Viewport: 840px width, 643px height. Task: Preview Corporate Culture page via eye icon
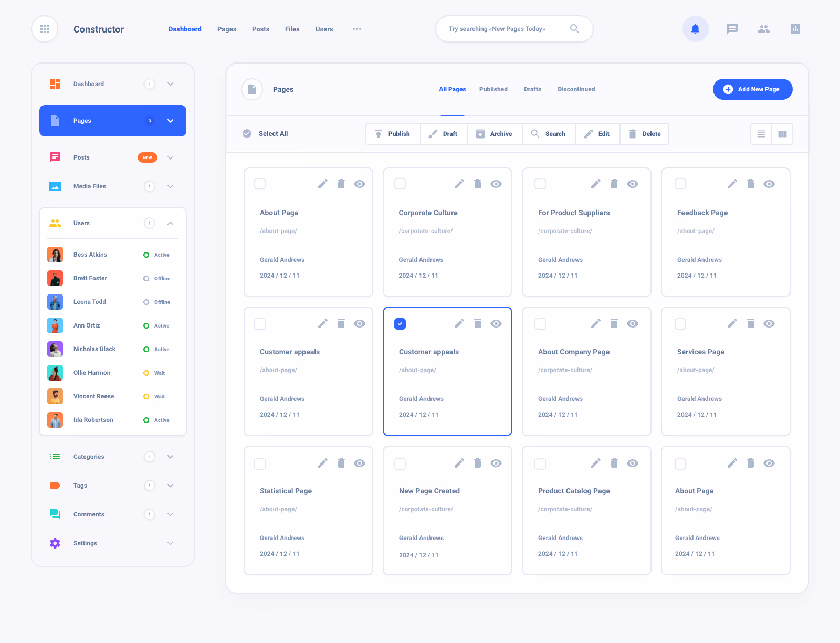pos(496,184)
